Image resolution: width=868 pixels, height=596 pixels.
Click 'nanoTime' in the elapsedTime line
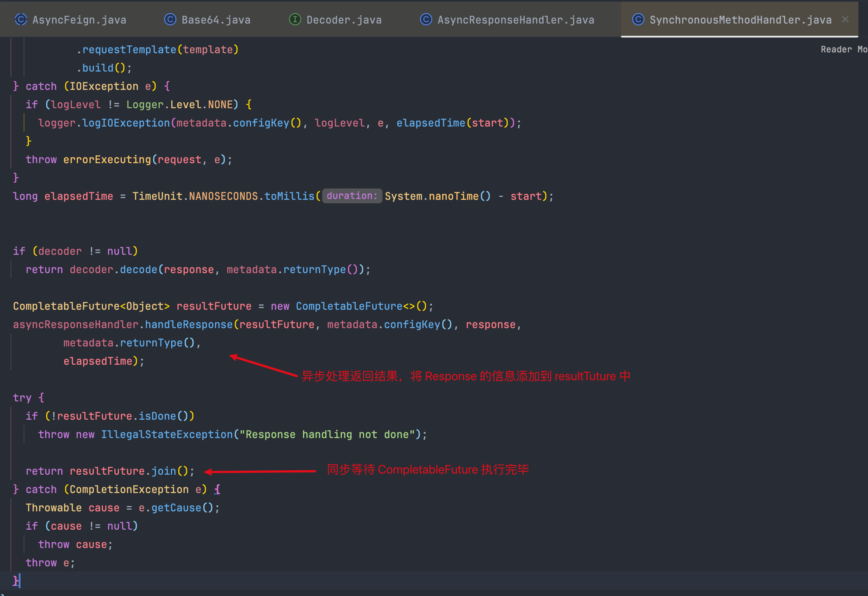454,196
